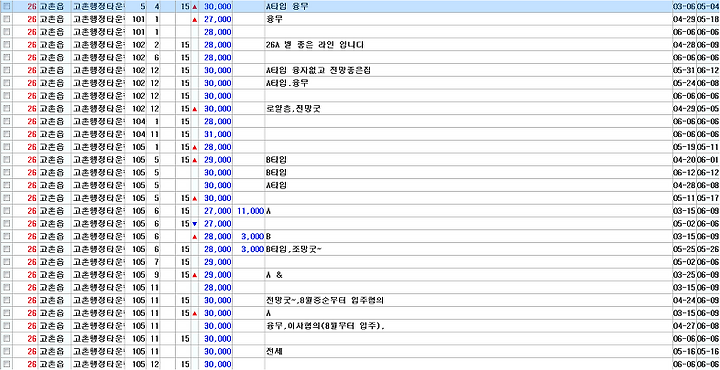
Task: Select the date cell '05-18'
Action: pos(708,20)
